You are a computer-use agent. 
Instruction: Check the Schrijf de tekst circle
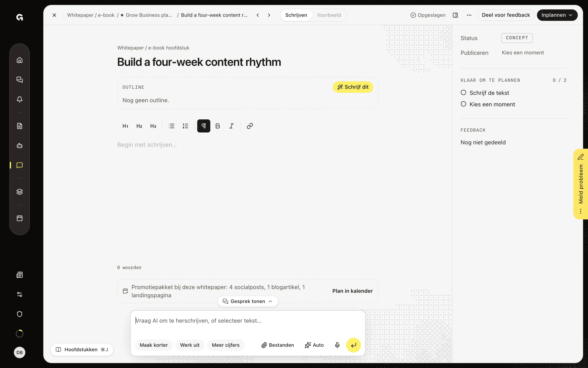[x=463, y=93]
